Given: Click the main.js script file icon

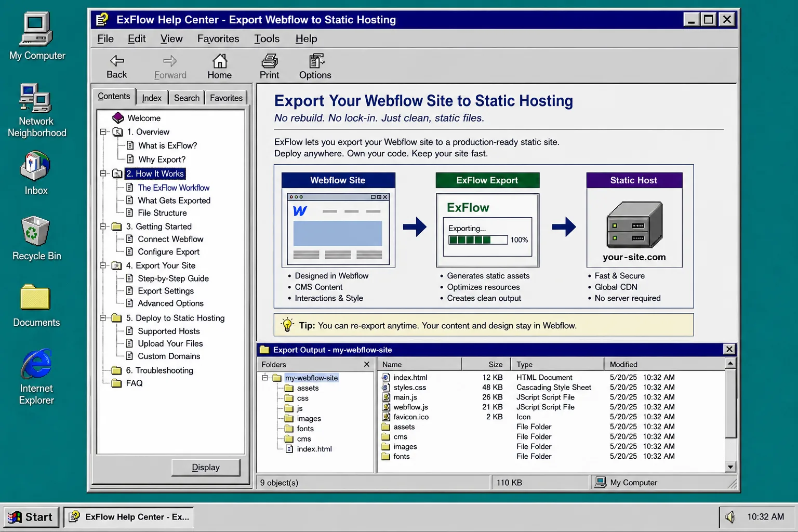Looking at the screenshot, I should tap(386, 397).
